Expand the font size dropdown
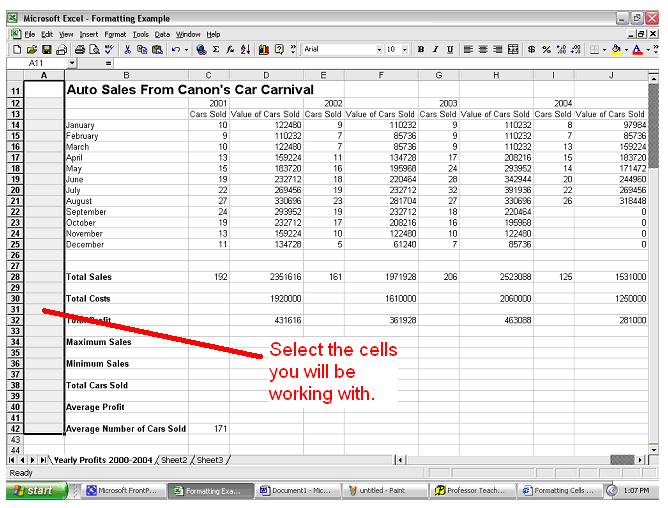Viewport: 668px width, 508px height. pyautogui.click(x=405, y=49)
